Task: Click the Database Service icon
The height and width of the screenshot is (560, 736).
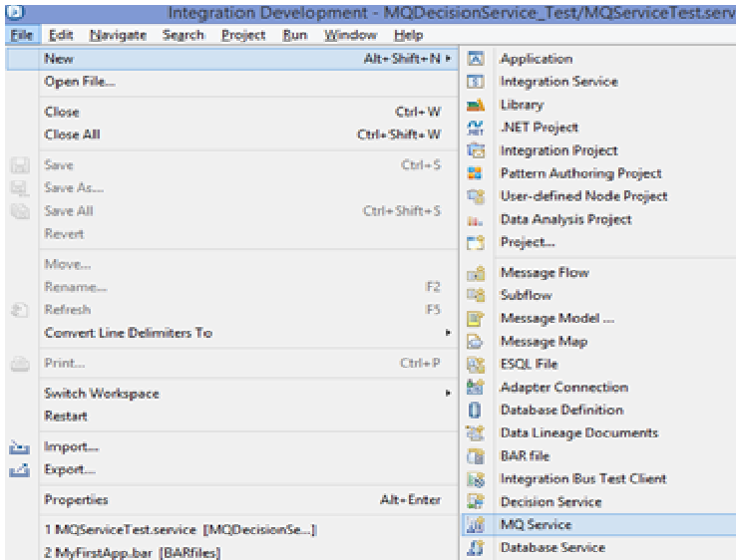Action: click(476, 548)
